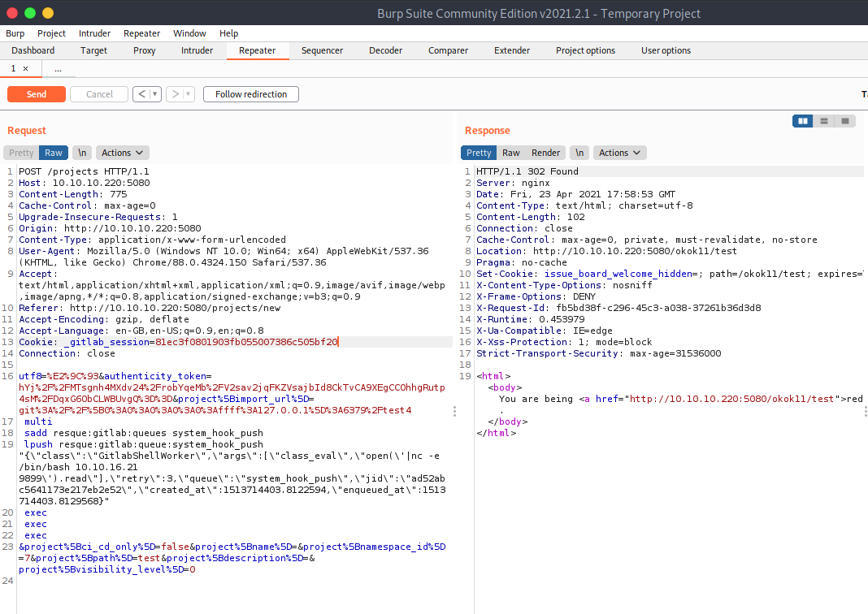Click the Set-Cookie header in response
This screenshot has width=868, height=614.
pos(670,274)
